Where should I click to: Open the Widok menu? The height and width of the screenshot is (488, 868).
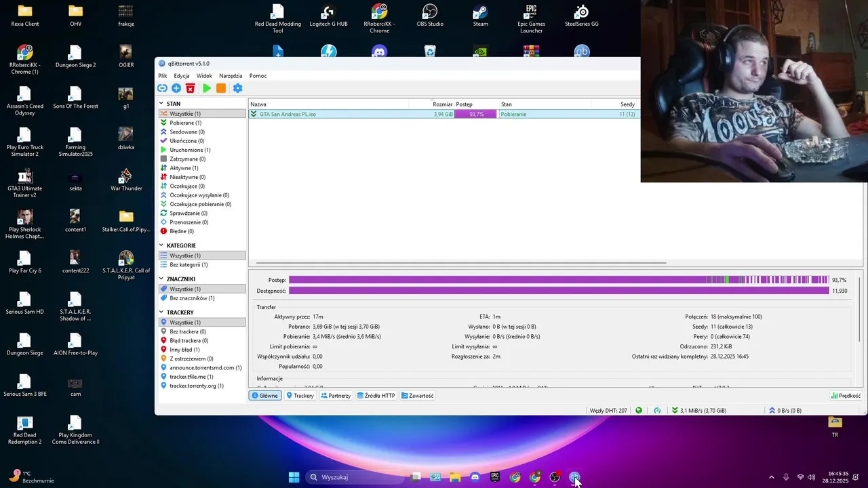click(204, 76)
